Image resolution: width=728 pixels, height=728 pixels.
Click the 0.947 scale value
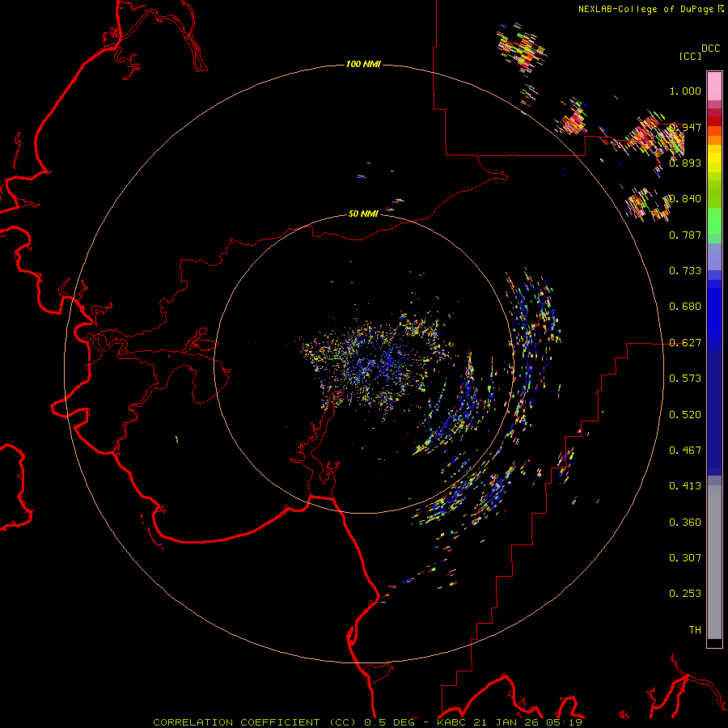point(686,127)
